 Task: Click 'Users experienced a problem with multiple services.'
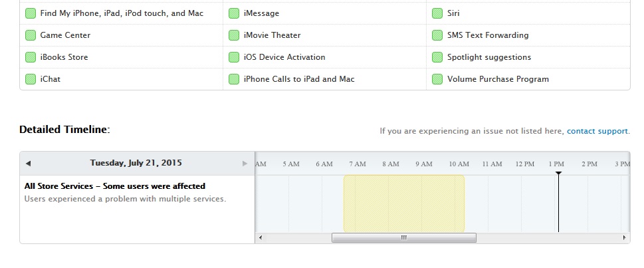pyautogui.click(x=125, y=199)
